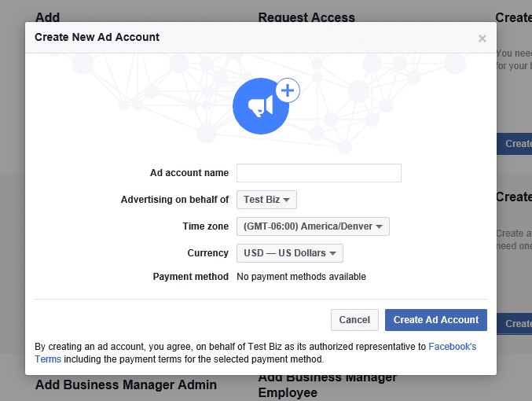
Task: Click the Time zone label
Action: [205, 226]
